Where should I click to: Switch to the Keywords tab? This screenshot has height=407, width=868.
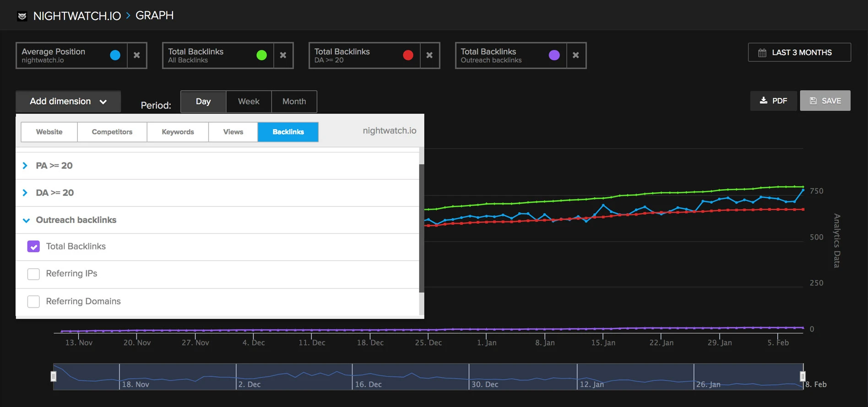(x=178, y=132)
